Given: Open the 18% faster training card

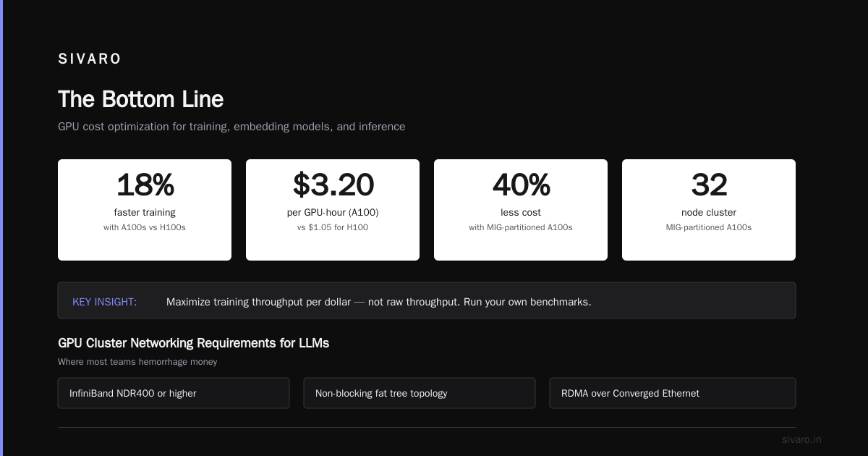Looking at the screenshot, I should pos(145,210).
